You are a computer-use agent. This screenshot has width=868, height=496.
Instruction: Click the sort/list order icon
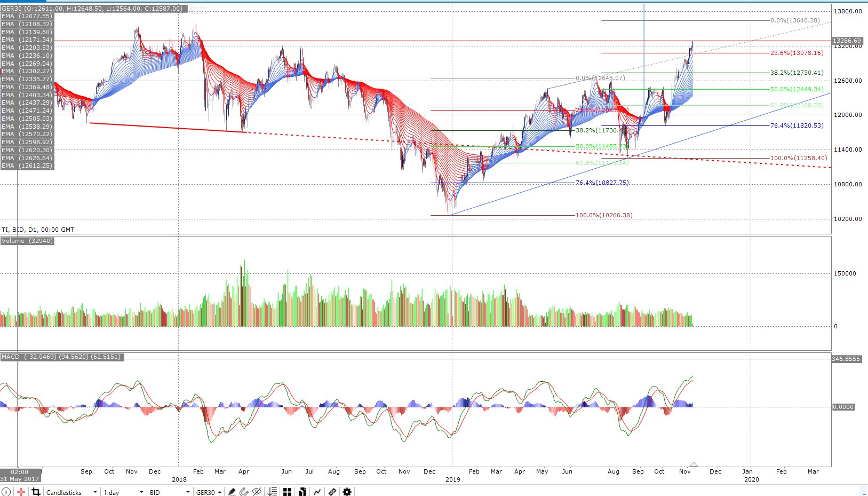(272, 492)
